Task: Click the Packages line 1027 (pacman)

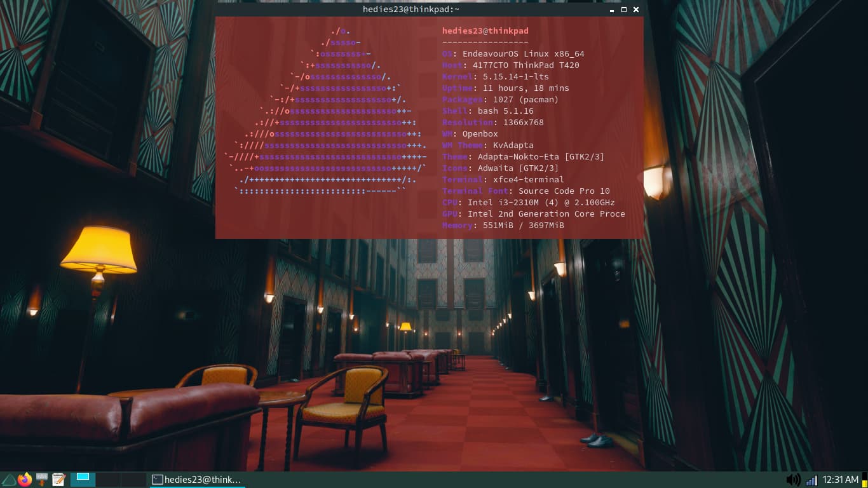Action: (x=501, y=100)
